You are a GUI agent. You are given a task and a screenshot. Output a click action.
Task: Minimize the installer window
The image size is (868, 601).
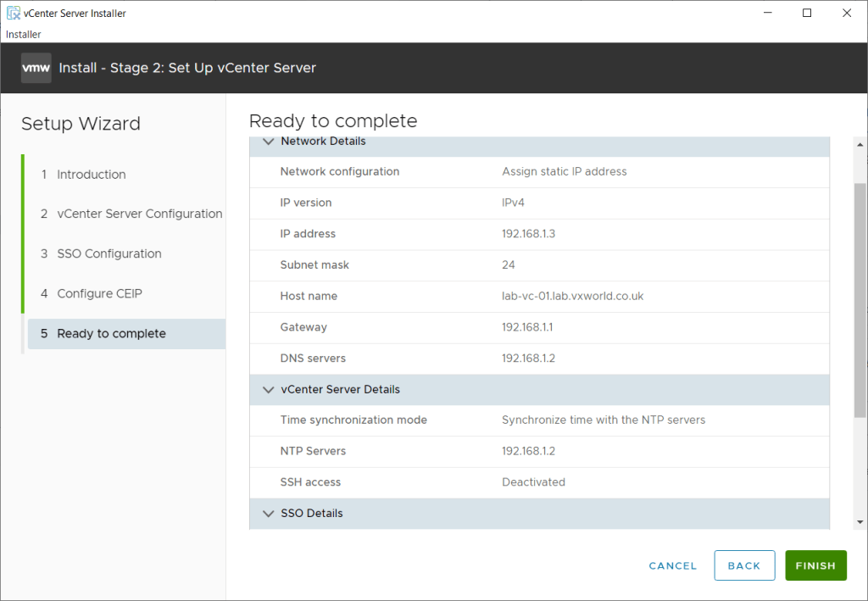coord(767,13)
